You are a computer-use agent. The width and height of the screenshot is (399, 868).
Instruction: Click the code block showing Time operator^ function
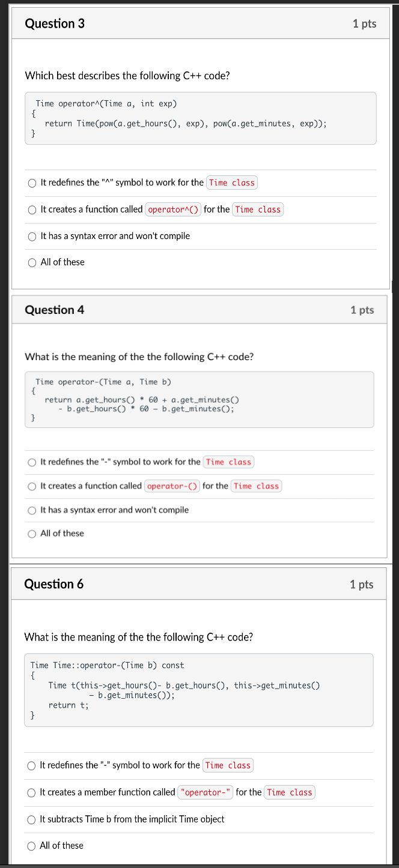(201, 118)
